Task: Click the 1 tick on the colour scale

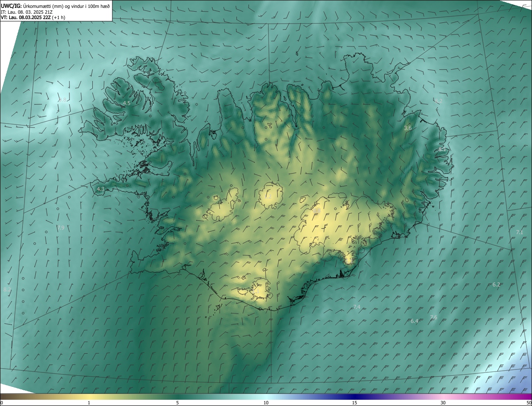Action: 89,403
